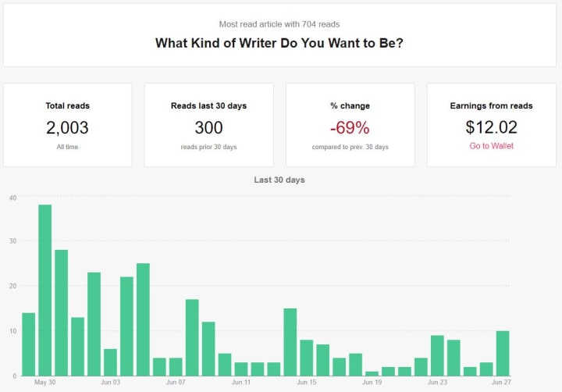Select the Total reads card
Image resolution: width=562 pixels, height=392 pixels.
click(67, 124)
